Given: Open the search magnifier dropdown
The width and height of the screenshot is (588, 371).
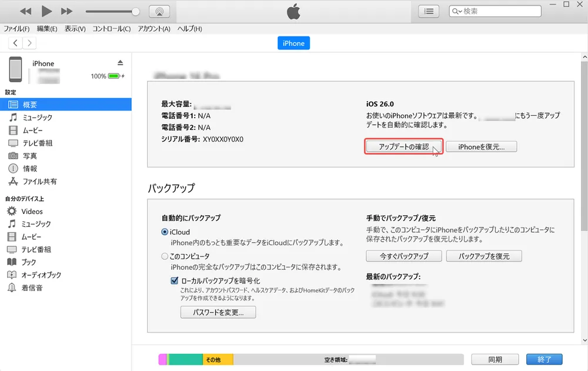Looking at the screenshot, I should tap(457, 11).
